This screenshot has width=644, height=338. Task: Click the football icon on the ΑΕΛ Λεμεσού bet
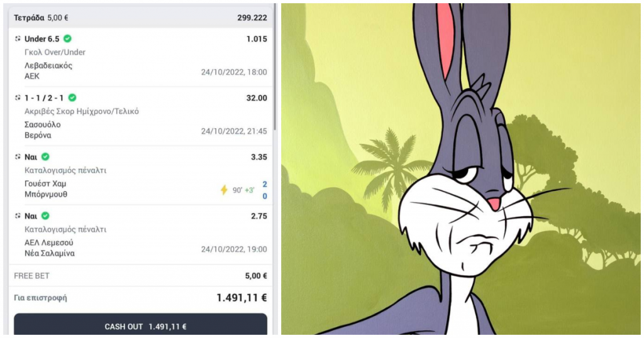click(18, 215)
